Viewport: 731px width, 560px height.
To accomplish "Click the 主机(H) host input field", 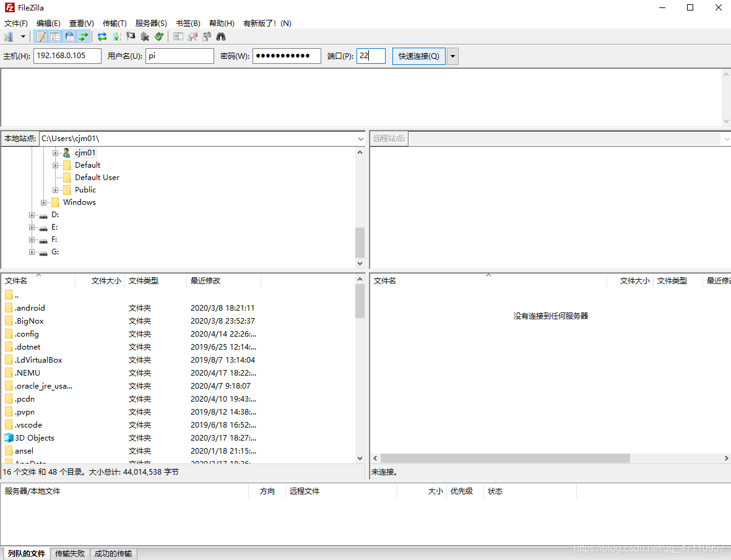I will click(x=67, y=56).
